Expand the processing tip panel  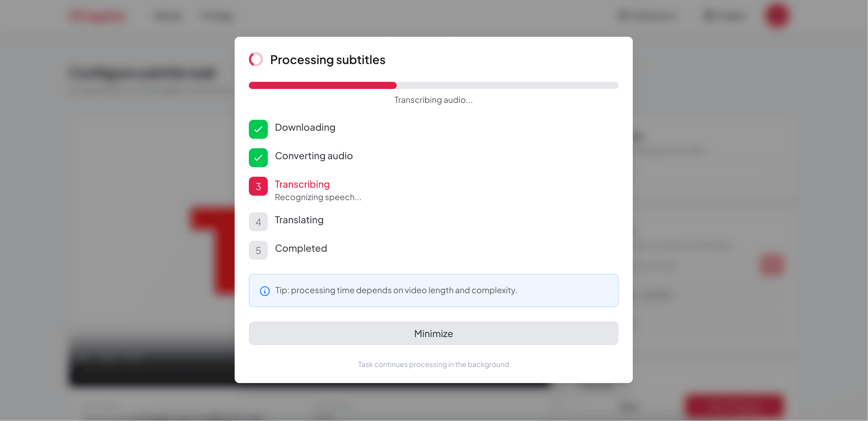[x=433, y=291]
